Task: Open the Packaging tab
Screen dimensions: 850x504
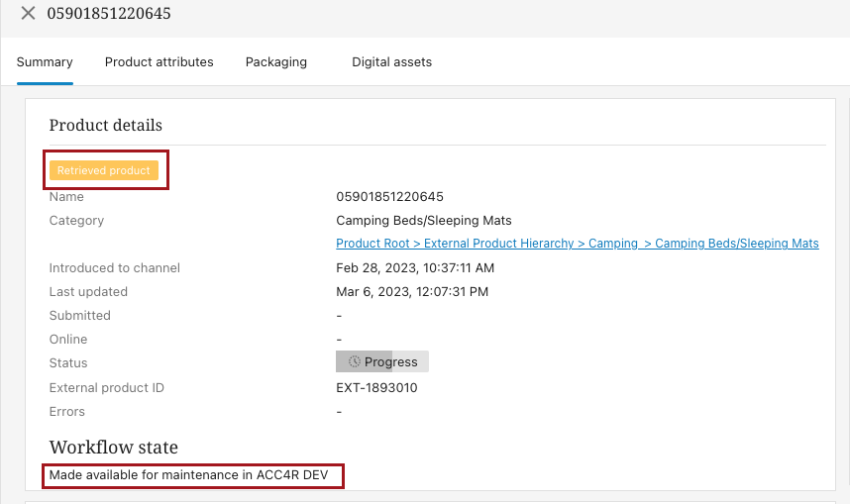Action: tap(276, 61)
